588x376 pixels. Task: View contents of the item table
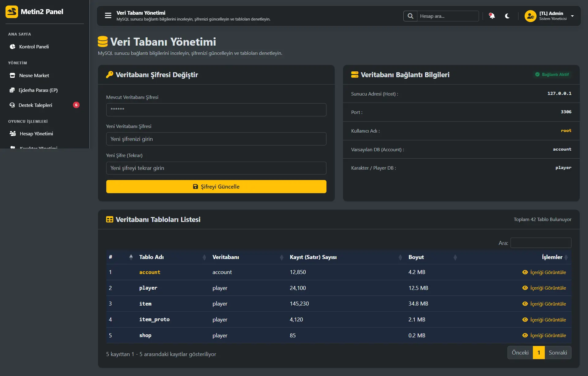point(544,304)
